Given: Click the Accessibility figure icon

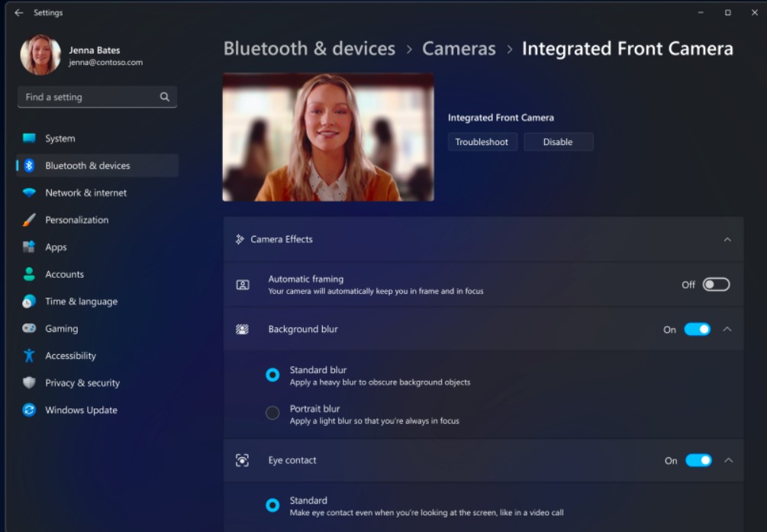Looking at the screenshot, I should [x=29, y=356].
